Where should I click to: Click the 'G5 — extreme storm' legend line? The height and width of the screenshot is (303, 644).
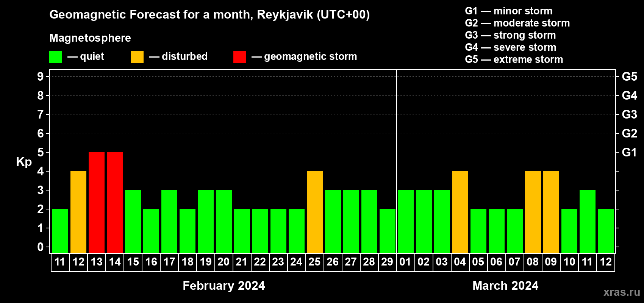coord(514,59)
